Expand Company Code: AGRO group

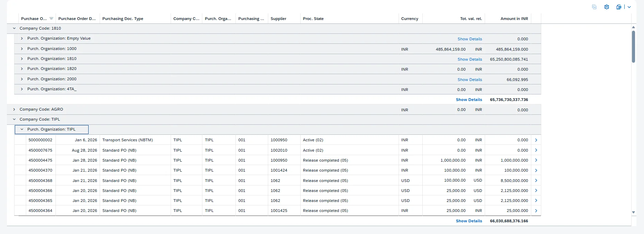14,109
